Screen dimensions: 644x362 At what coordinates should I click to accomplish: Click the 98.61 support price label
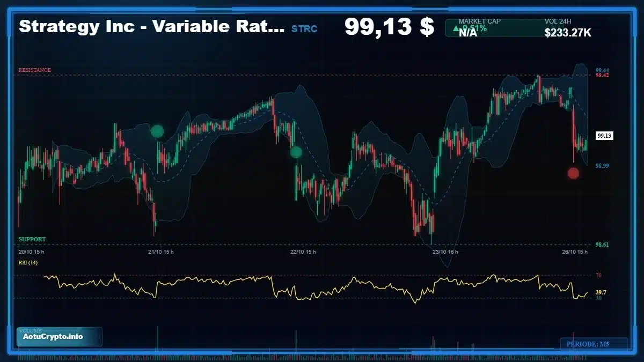(x=602, y=245)
